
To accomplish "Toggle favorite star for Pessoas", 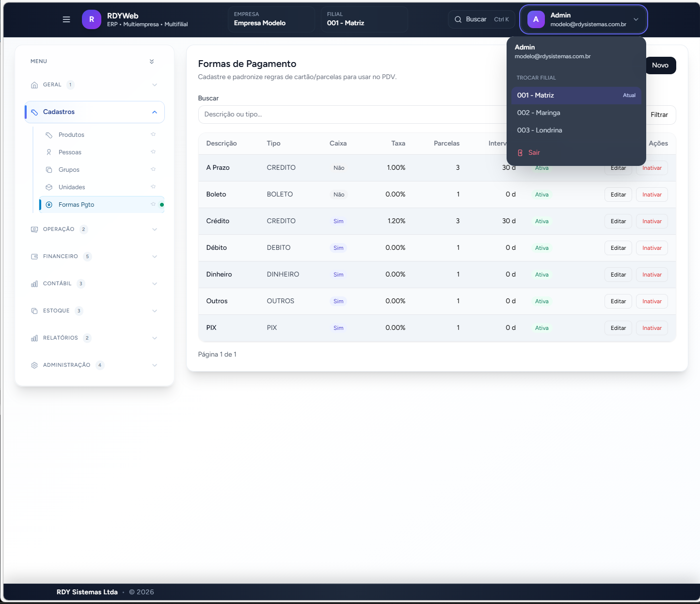I will point(153,152).
